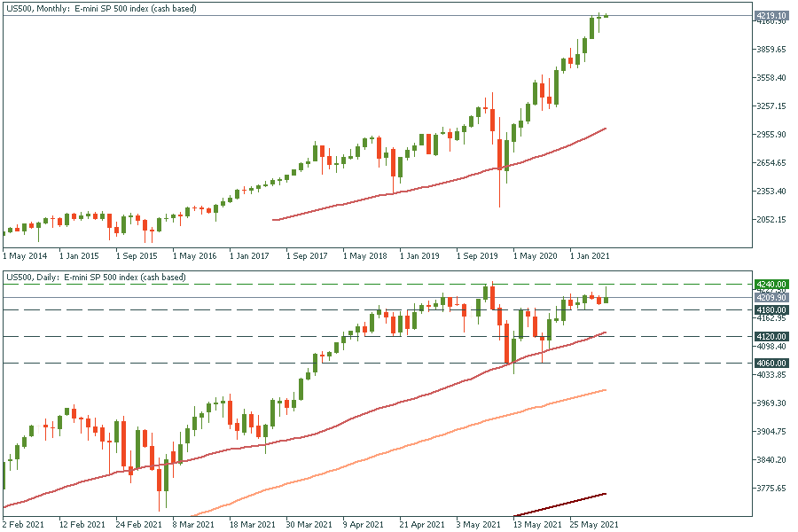Click the 2 Feb 2021 date label
The width and height of the screenshot is (798, 532).
coord(25,525)
